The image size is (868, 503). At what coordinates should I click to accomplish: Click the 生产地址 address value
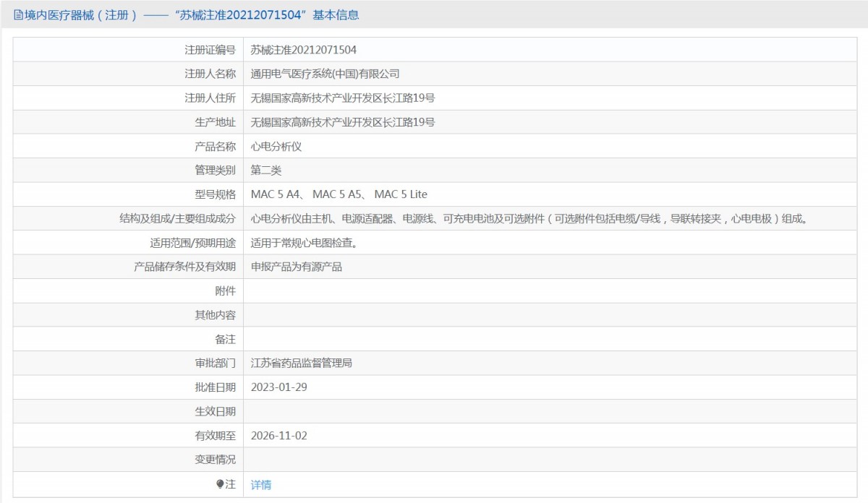(x=343, y=122)
